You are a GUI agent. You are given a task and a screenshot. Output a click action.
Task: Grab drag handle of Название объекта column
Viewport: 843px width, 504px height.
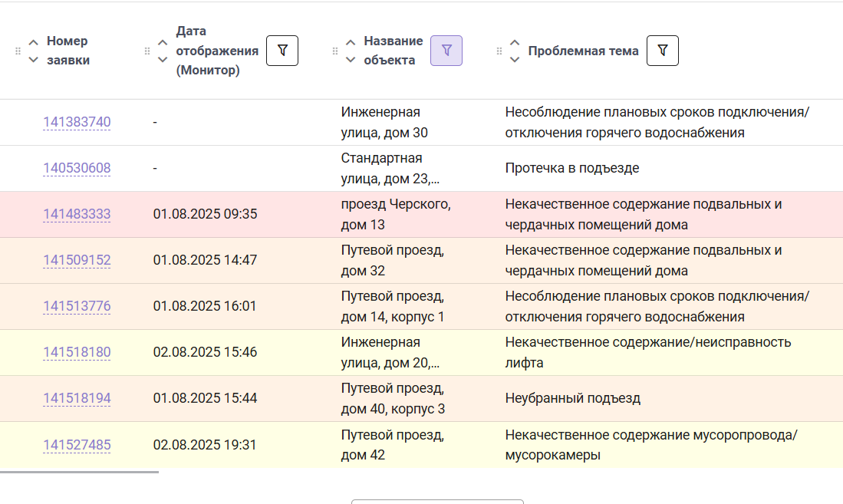335,51
